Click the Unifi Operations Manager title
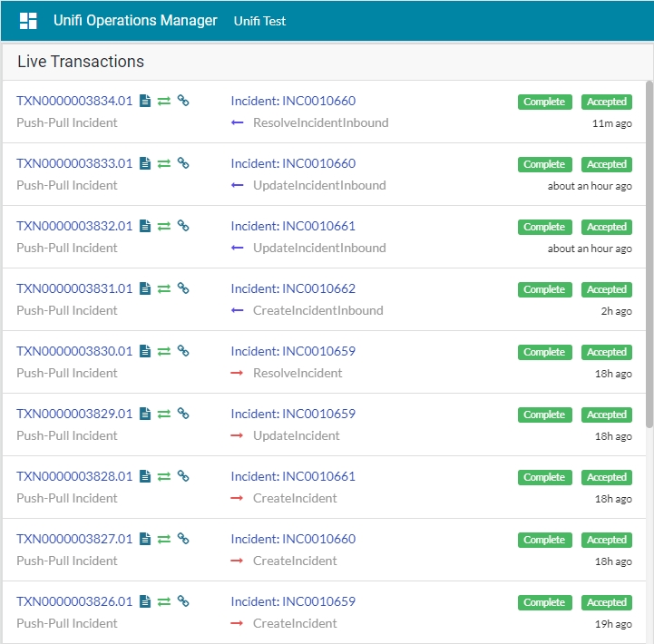The height and width of the screenshot is (644, 654). click(135, 20)
